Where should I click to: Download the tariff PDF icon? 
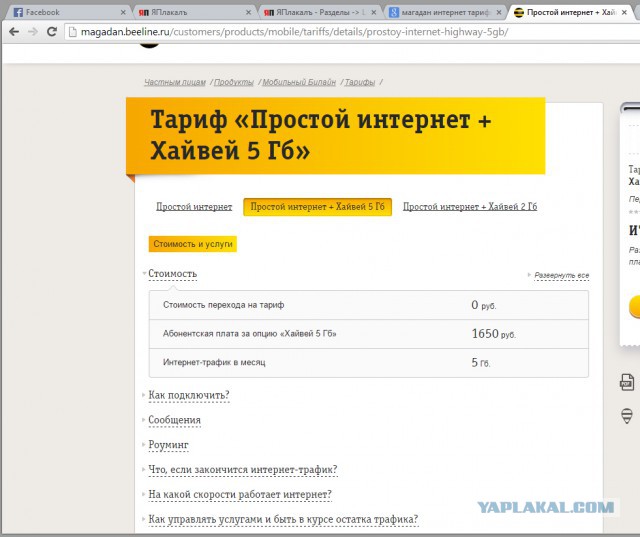627,382
